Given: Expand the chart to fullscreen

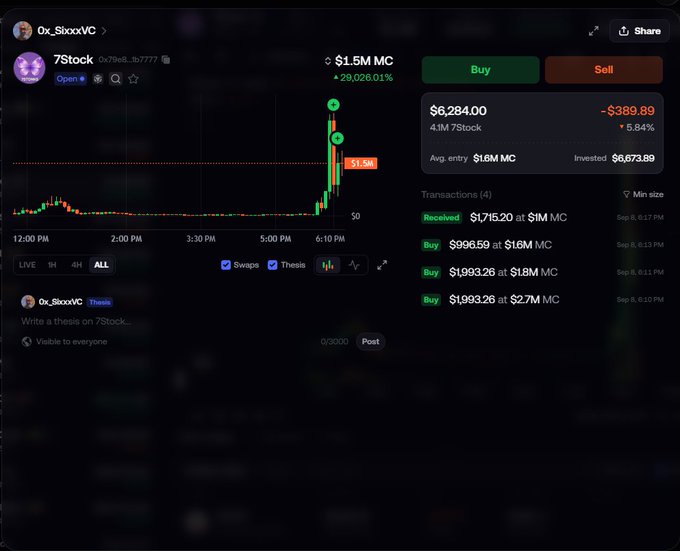Looking at the screenshot, I should pyautogui.click(x=382, y=265).
